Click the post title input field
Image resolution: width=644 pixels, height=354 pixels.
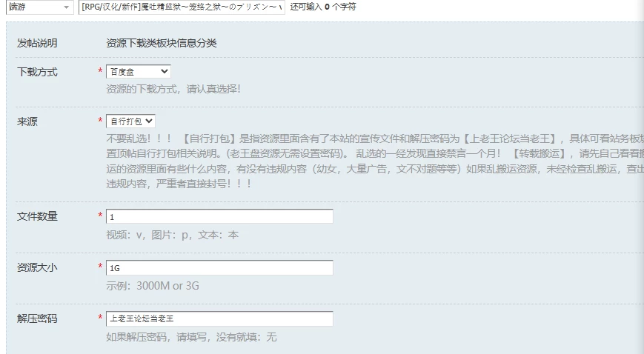[x=182, y=7]
